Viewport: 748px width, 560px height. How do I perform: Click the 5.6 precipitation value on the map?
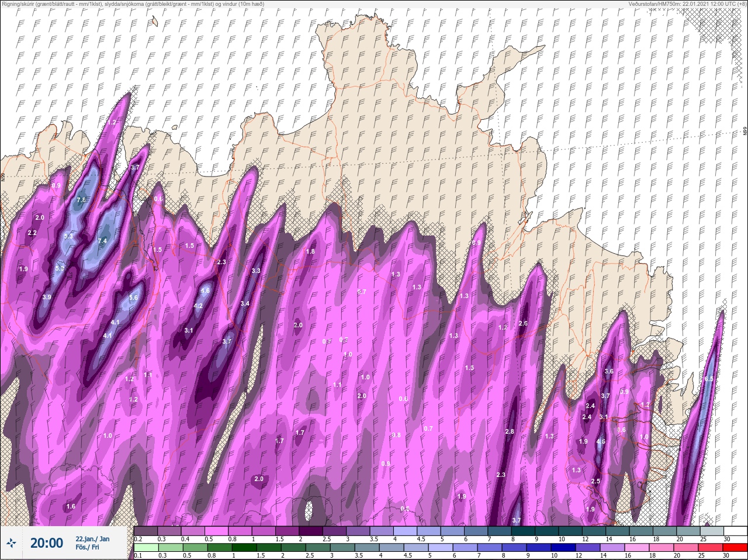click(133, 298)
